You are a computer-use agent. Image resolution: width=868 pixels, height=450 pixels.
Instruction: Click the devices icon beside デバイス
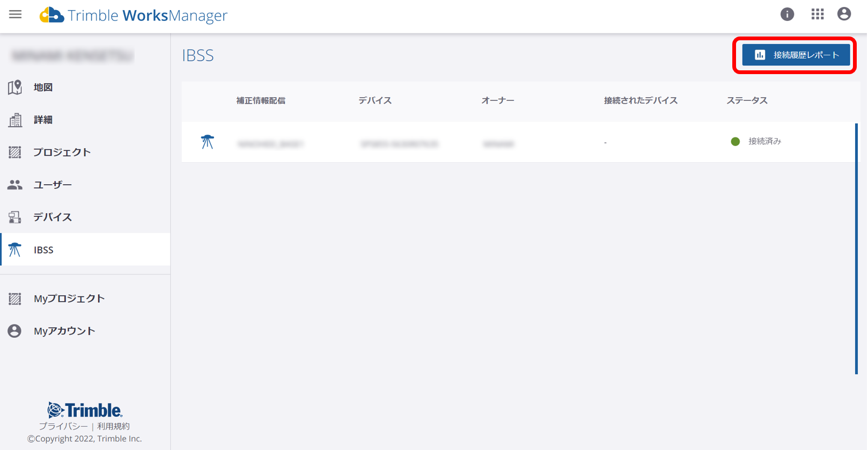click(15, 217)
